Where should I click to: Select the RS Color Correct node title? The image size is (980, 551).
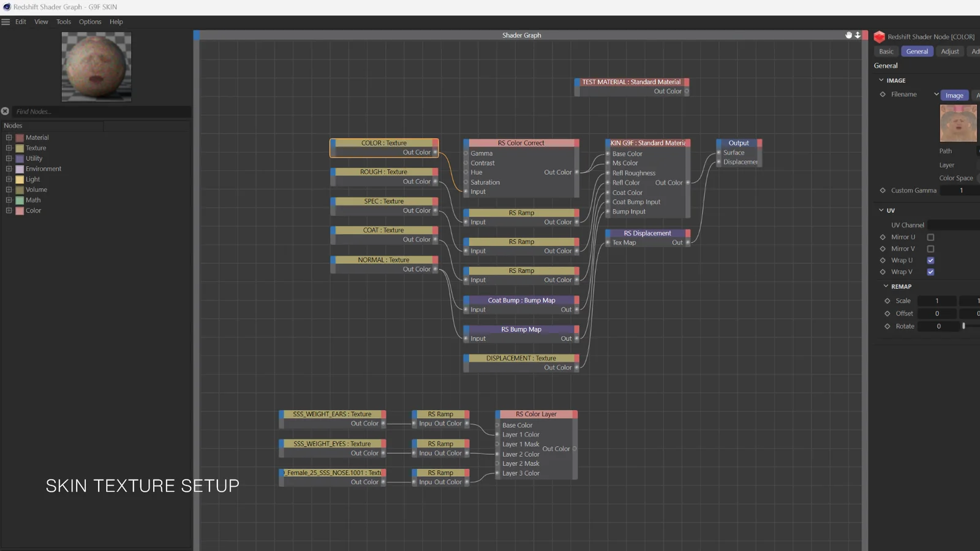521,143
